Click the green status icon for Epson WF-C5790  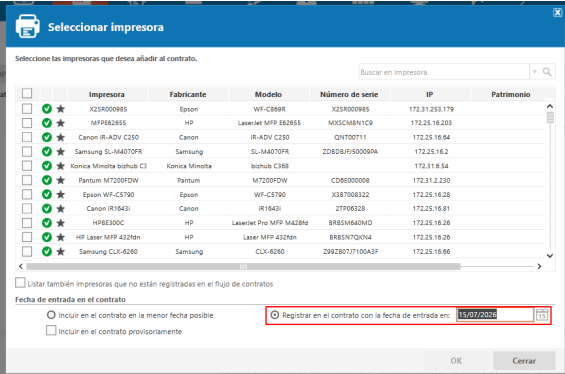pos(47,194)
